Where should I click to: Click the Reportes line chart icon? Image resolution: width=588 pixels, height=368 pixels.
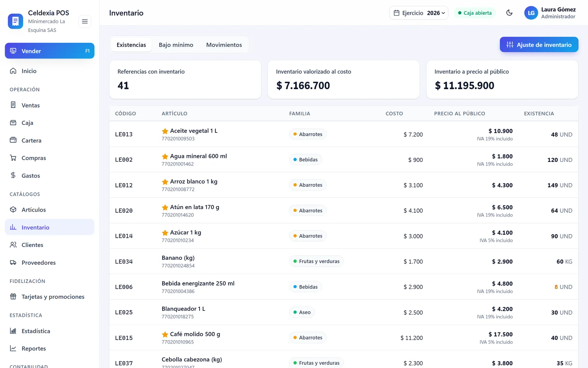13,348
